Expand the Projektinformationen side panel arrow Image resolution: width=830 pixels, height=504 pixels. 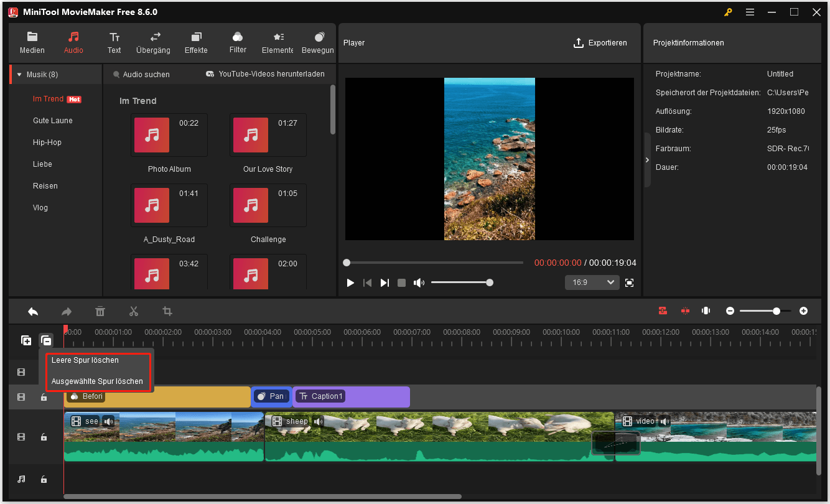(647, 159)
